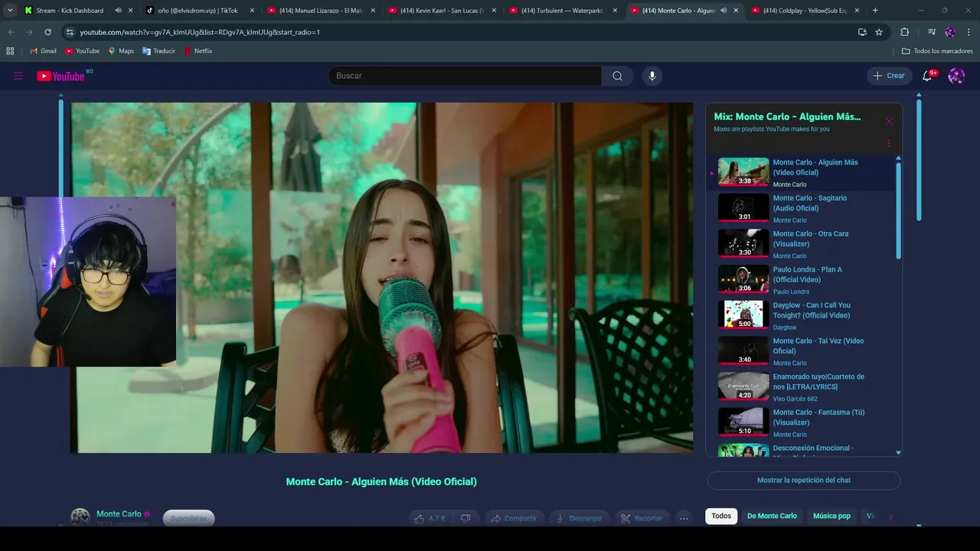
Task: Open the Monte Carlo channel name link
Action: click(x=119, y=514)
